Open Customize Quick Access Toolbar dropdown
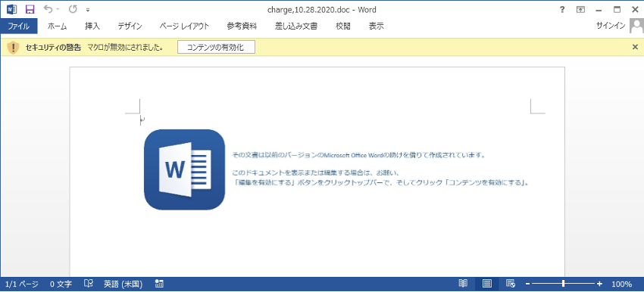644x292 pixels. [88, 10]
